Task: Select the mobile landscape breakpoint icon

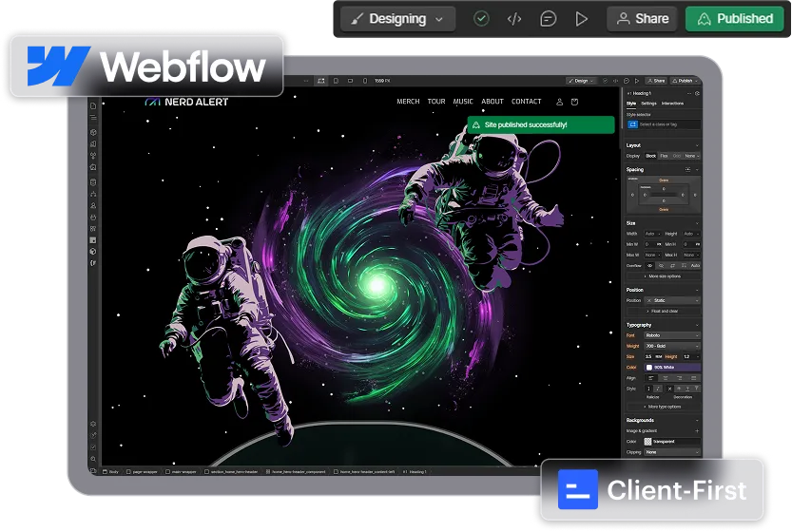Action: pos(351,81)
